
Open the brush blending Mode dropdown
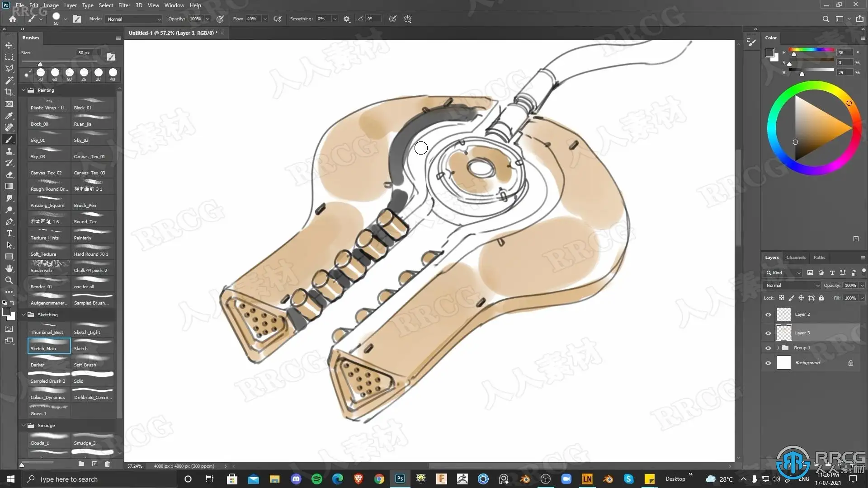134,19
